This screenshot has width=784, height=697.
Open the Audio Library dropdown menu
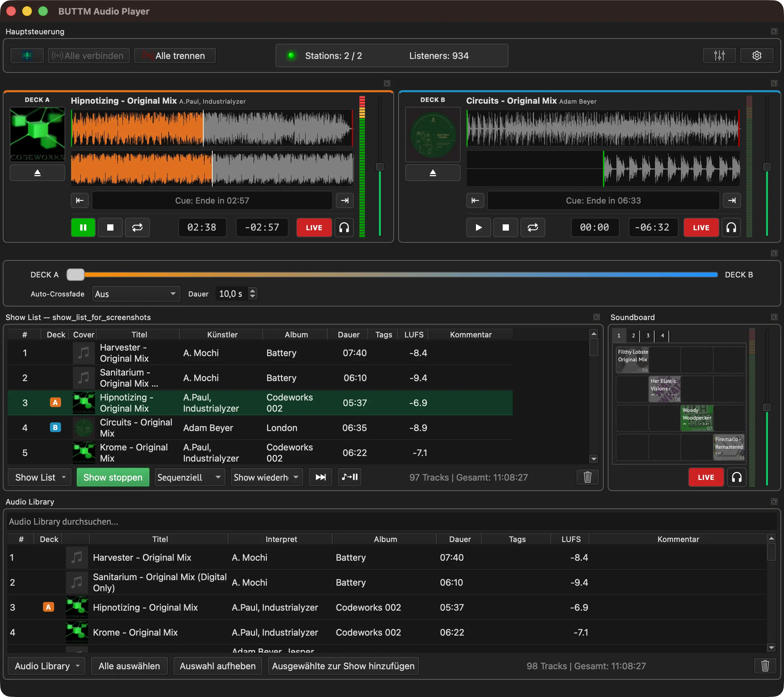[x=46, y=666]
